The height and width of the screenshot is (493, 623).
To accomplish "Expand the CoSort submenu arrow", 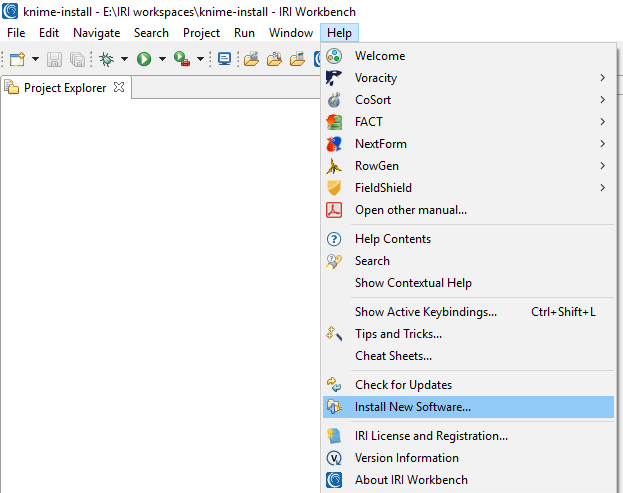I will [x=602, y=100].
